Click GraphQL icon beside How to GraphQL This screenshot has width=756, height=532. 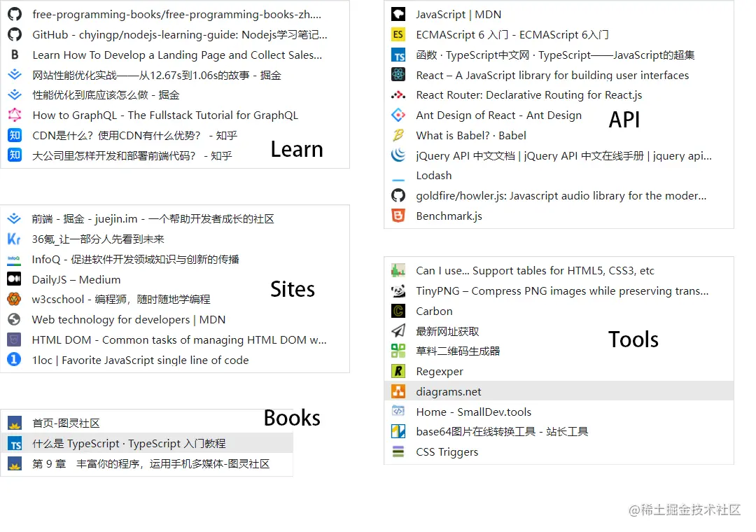[15, 115]
